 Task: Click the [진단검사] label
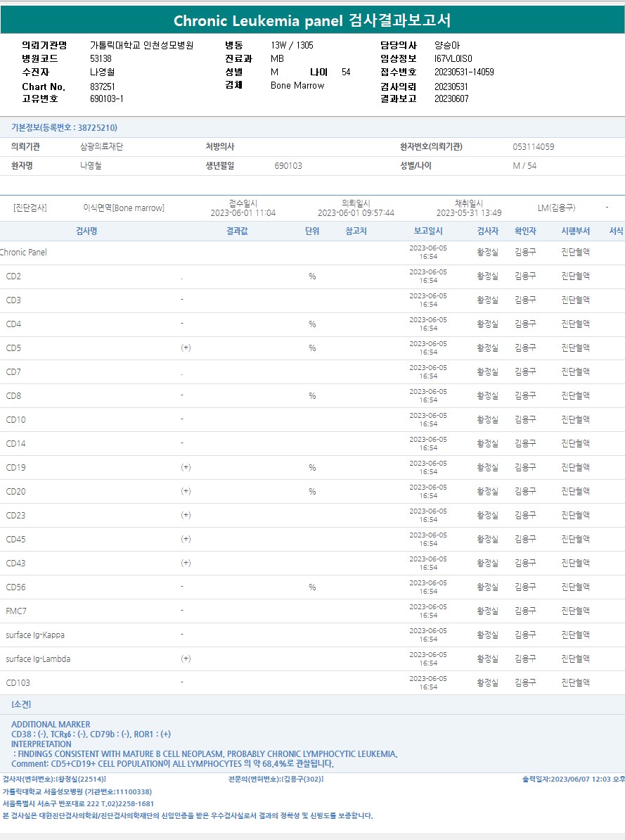tap(30, 208)
